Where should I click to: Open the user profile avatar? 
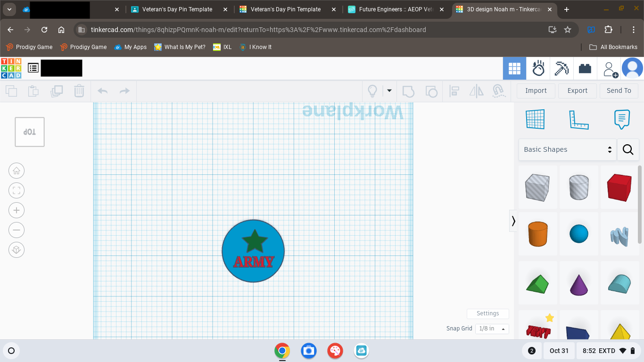[x=632, y=68]
